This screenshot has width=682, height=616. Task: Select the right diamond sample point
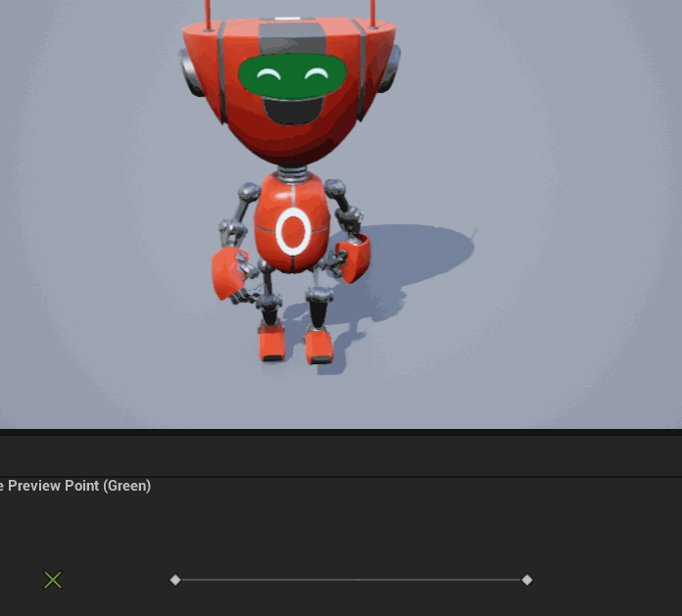527,580
